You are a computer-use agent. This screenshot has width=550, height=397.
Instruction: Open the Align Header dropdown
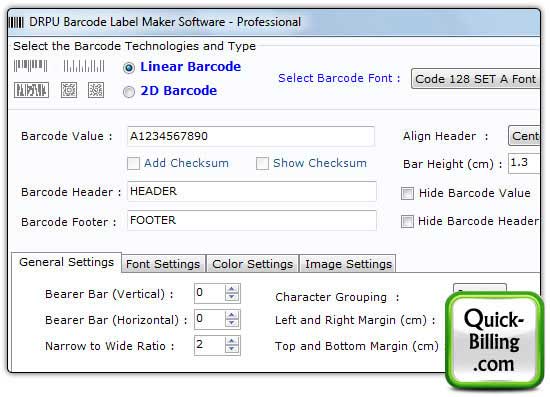click(x=524, y=136)
